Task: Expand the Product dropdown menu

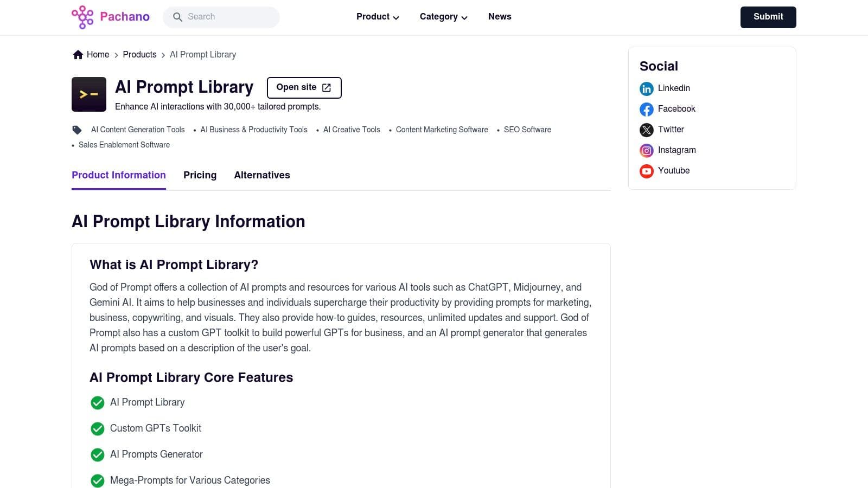Action: [378, 17]
